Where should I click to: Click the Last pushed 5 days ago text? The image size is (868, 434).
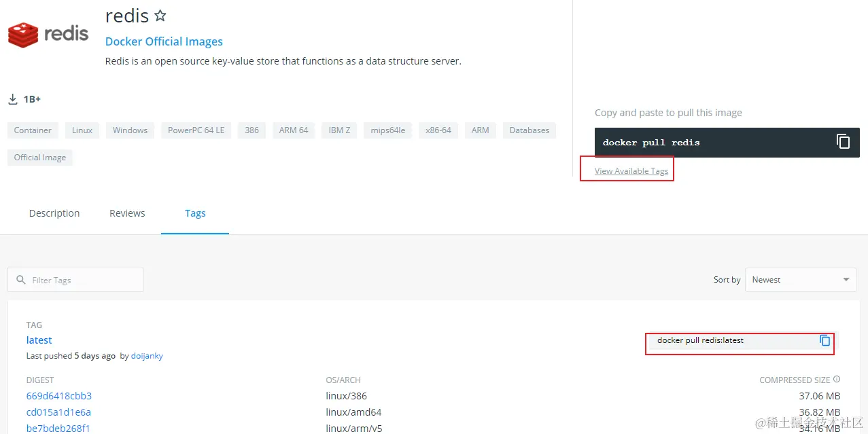point(71,356)
